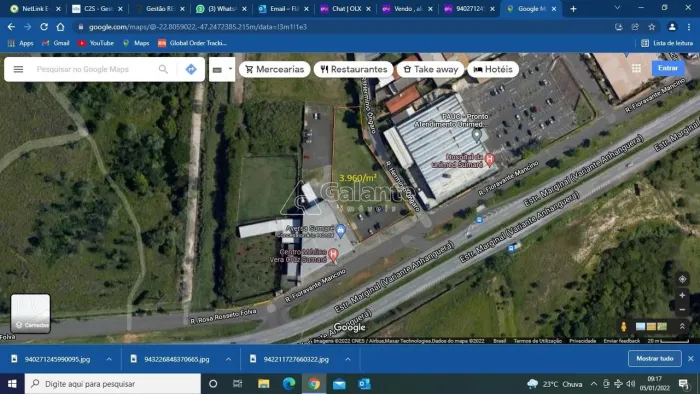Filter map by Hotéis

(493, 69)
